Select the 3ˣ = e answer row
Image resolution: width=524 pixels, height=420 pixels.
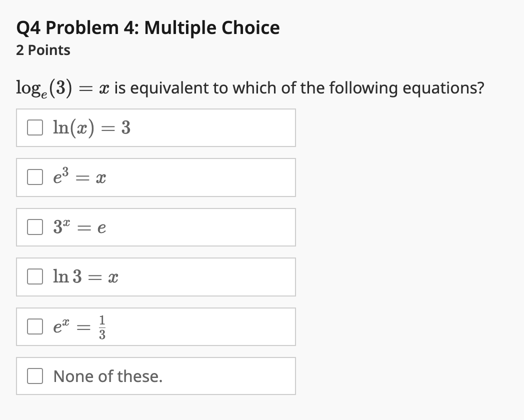(156, 227)
